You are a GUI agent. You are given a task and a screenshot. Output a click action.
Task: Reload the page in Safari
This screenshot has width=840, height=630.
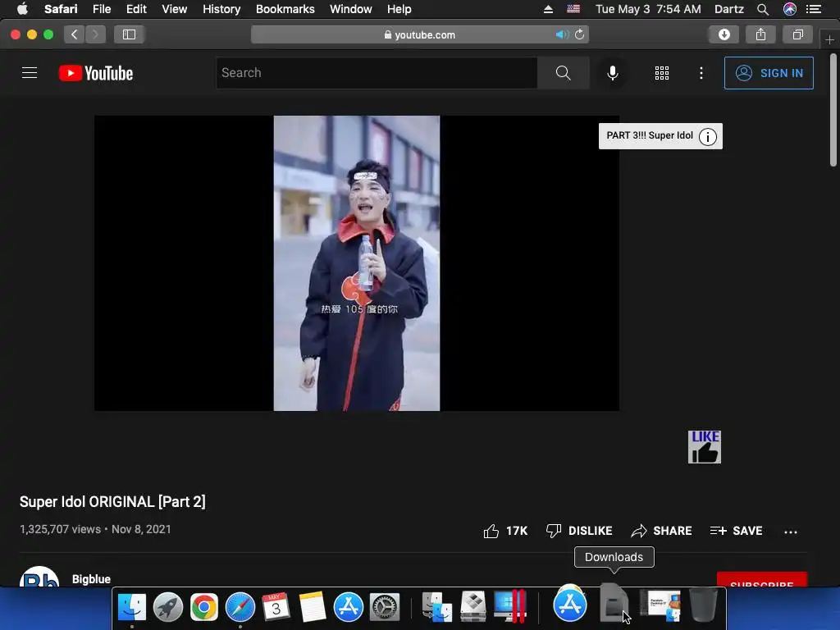pos(580,34)
